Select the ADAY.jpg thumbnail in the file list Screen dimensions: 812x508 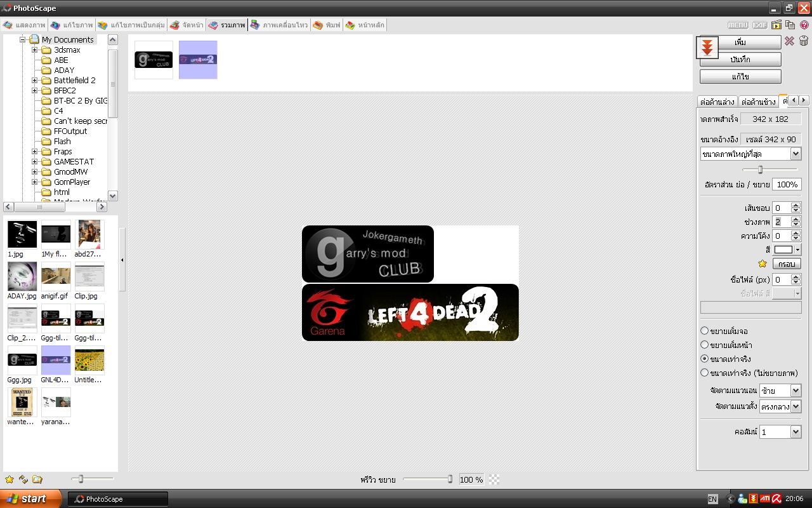tap(22, 282)
